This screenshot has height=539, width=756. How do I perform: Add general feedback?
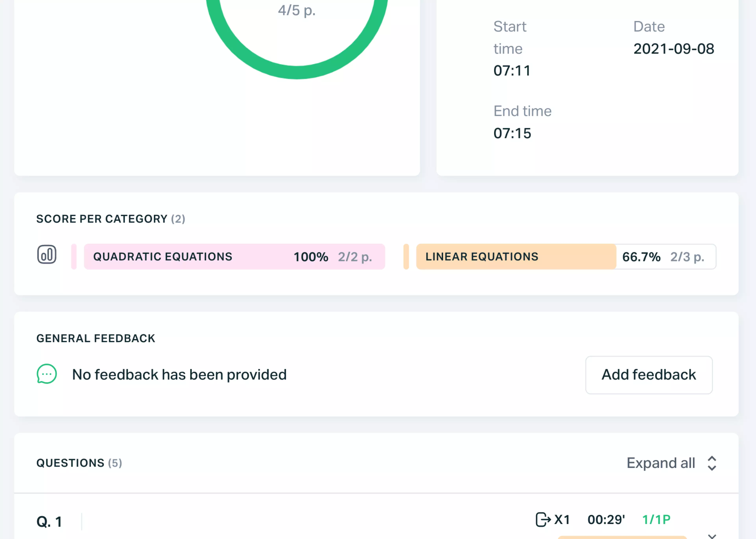(x=649, y=375)
